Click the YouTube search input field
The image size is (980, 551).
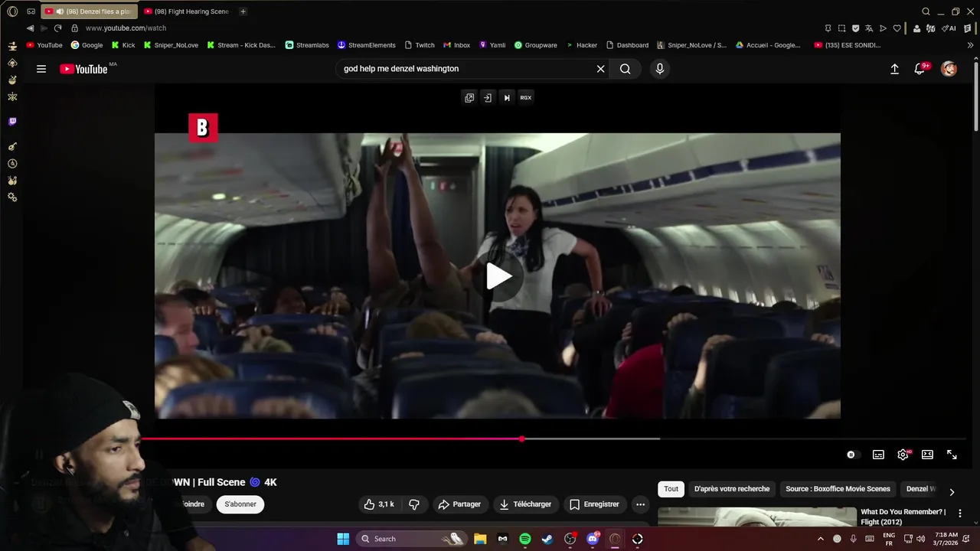click(467, 69)
